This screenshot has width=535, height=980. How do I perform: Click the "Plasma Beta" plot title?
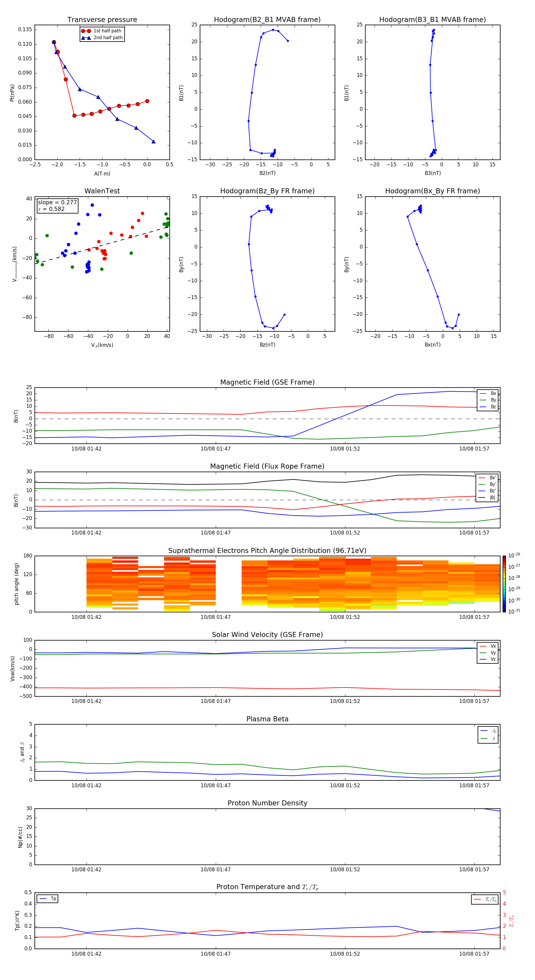tap(267, 719)
